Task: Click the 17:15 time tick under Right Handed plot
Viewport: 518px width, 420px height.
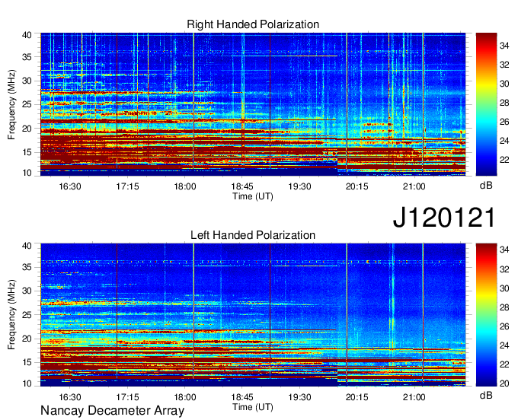Action: click(127, 186)
